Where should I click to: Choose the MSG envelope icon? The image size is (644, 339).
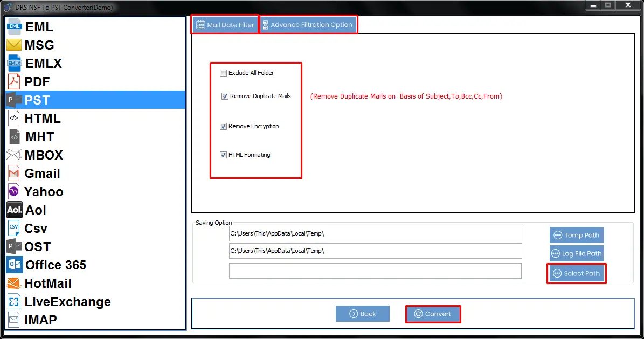tap(14, 45)
